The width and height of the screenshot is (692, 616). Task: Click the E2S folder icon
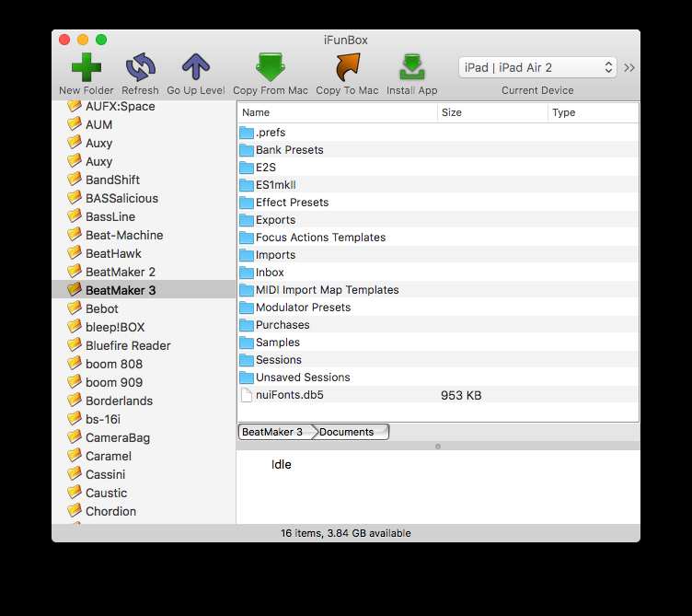(x=247, y=168)
